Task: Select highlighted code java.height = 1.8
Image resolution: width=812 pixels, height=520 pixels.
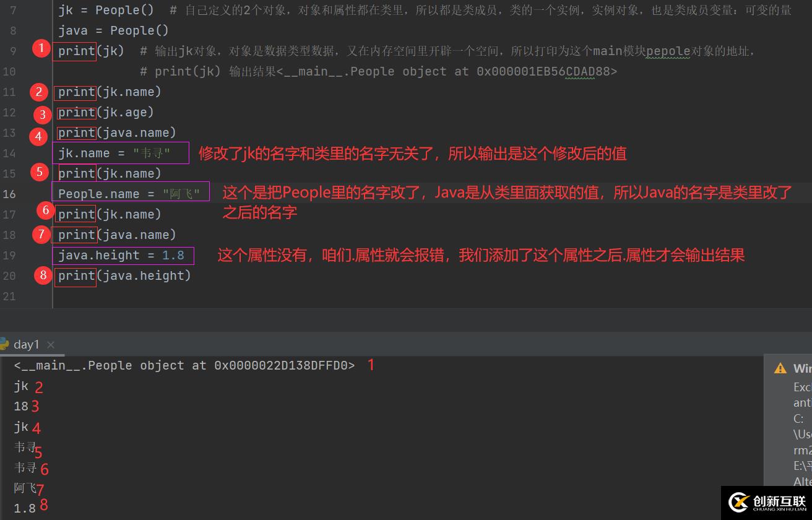Action: click(122, 255)
